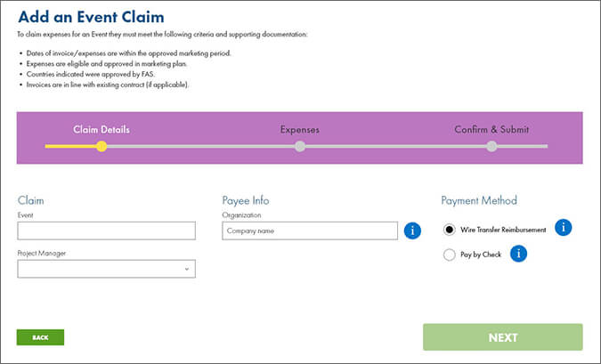The height and width of the screenshot is (364, 601).
Task: Click the gray Expenses progress dot
Action: point(300,146)
